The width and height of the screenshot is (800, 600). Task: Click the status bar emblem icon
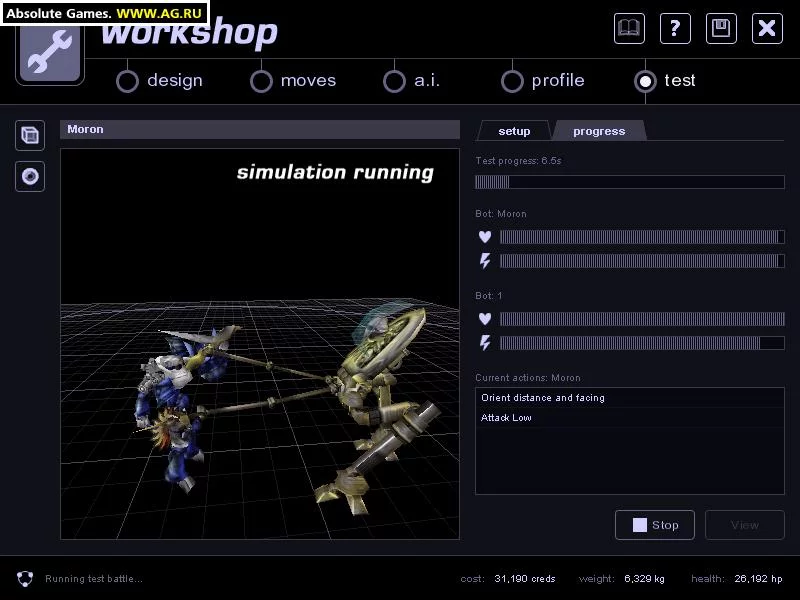[25, 579]
